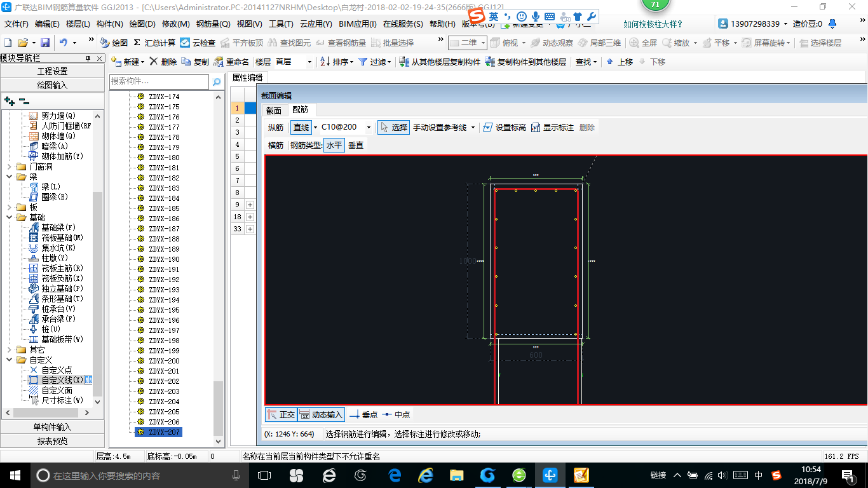Click the open folder icon
Viewport: 868px width, 488px height.
22,43
